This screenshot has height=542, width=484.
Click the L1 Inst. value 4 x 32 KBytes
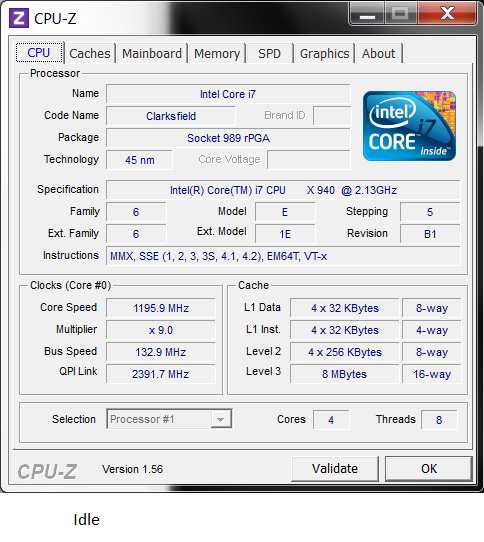[345, 330]
